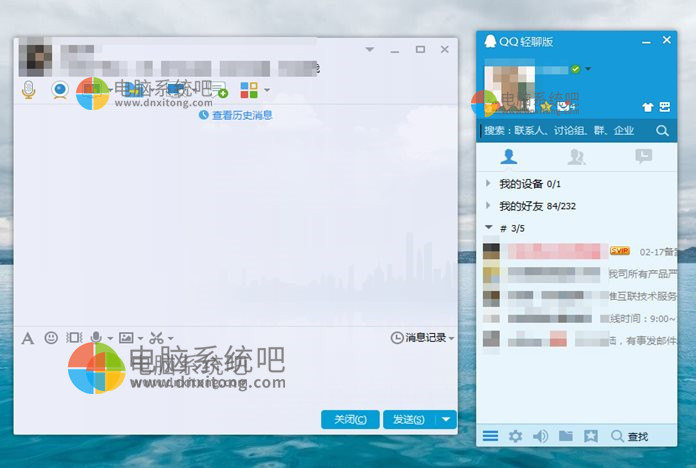Viewport: 696px width, 468px height.
Task: Click the 发送(S) button
Action: tap(409, 420)
